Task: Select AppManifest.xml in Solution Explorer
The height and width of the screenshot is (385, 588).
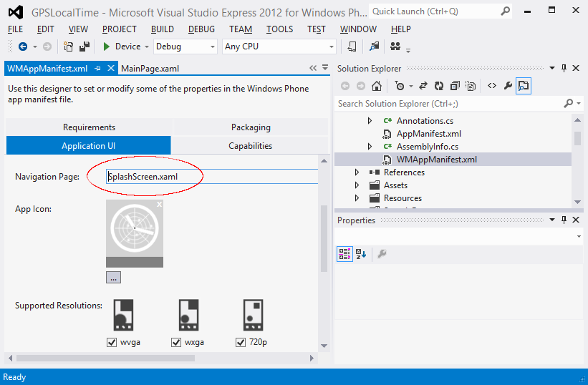Action: 428,134
